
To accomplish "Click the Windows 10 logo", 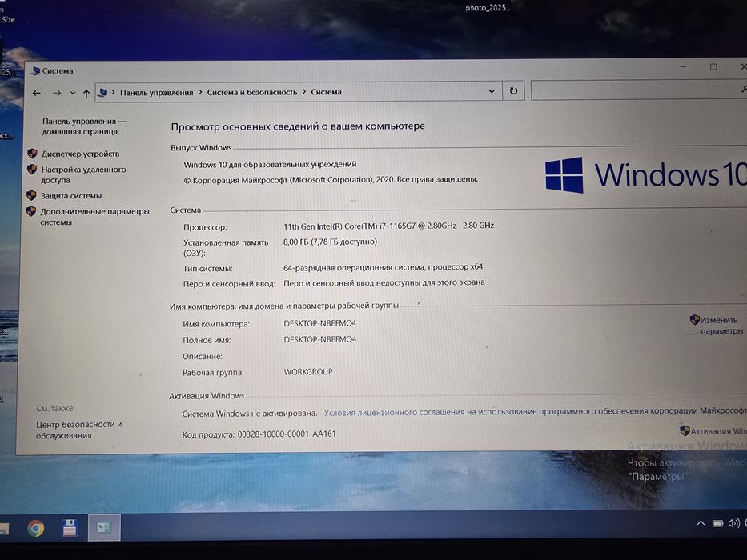I will (x=645, y=174).
